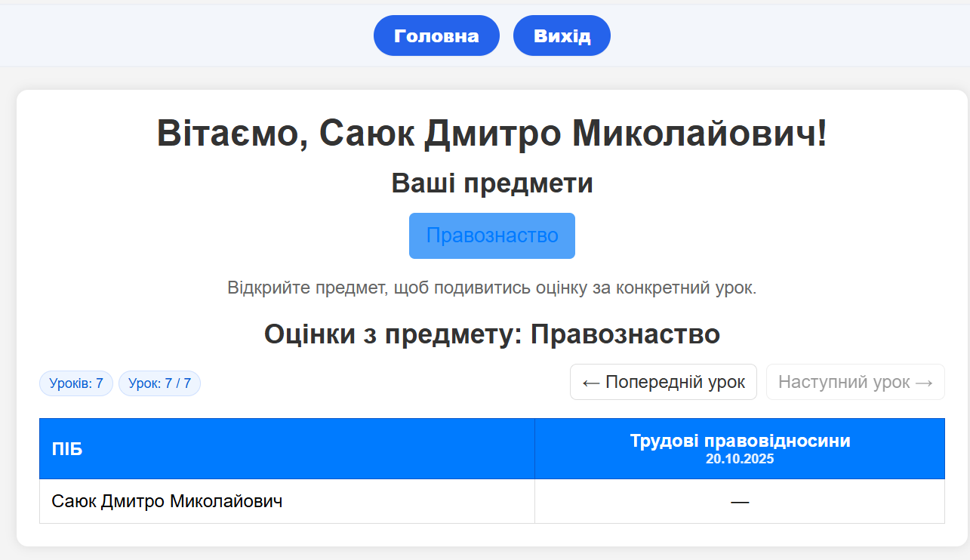Image resolution: width=970 pixels, height=560 pixels.
Task: Select the Урок: 7 / 7 indicator badge
Action: coord(159,383)
